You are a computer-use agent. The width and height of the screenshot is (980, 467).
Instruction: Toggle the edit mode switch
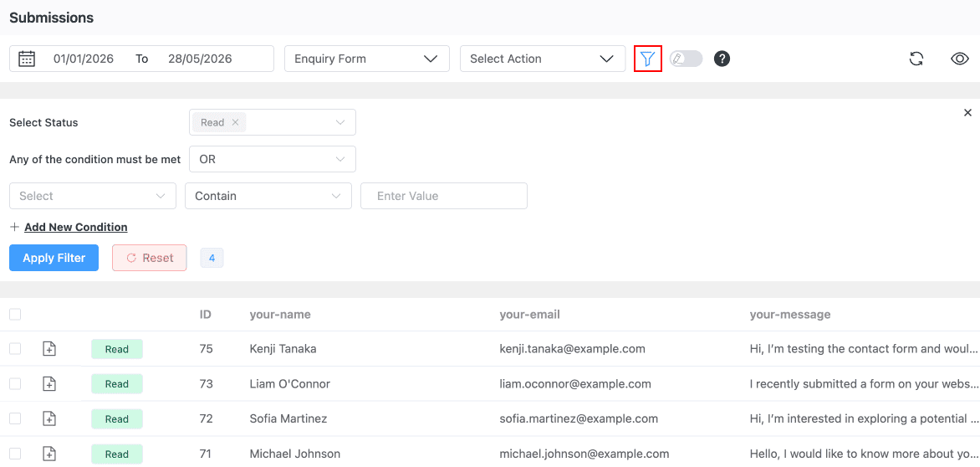(687, 59)
